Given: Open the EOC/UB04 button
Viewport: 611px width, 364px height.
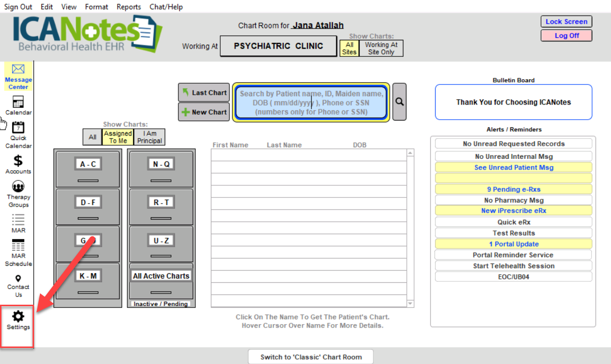Looking at the screenshot, I should pos(514,277).
